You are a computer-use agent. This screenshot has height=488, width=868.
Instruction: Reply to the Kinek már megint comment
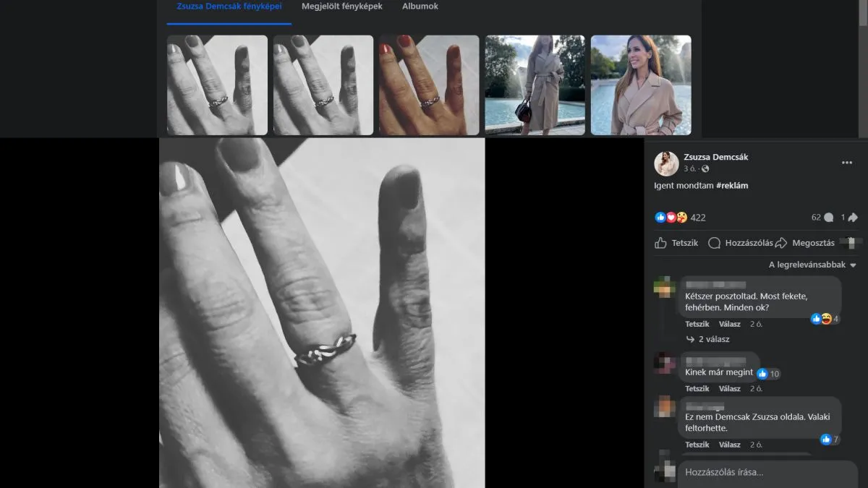(x=730, y=388)
